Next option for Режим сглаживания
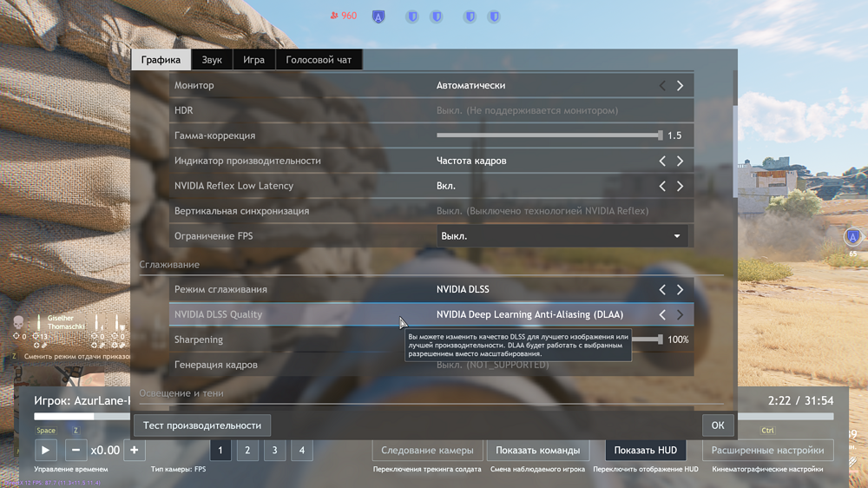Screen dimensions: 868x488 [x=680, y=290]
